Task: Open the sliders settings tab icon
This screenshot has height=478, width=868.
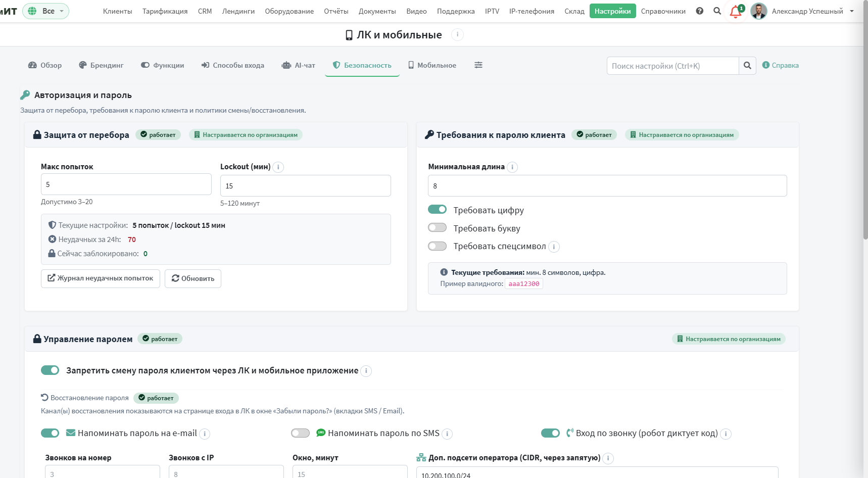Action: [x=478, y=65]
